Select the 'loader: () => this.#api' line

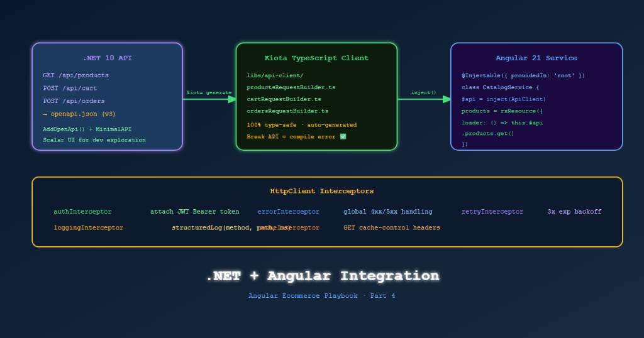502,123
